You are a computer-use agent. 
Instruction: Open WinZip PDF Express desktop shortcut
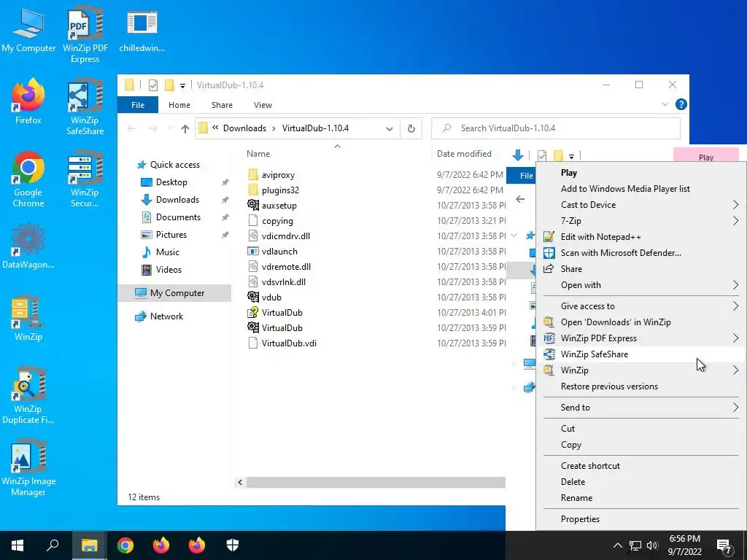click(85, 34)
